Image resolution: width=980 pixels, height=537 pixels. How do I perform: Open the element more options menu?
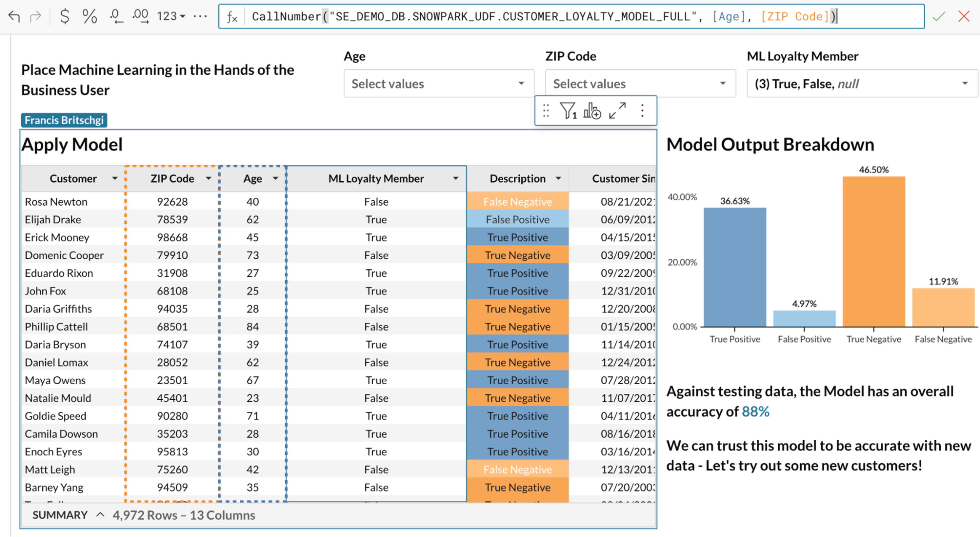click(642, 111)
